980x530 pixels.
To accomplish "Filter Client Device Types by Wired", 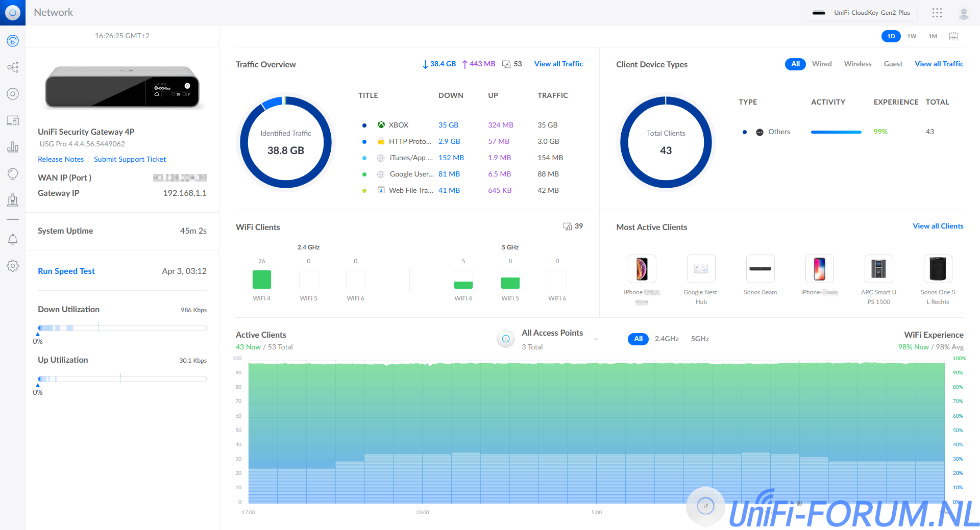I will pyautogui.click(x=821, y=64).
